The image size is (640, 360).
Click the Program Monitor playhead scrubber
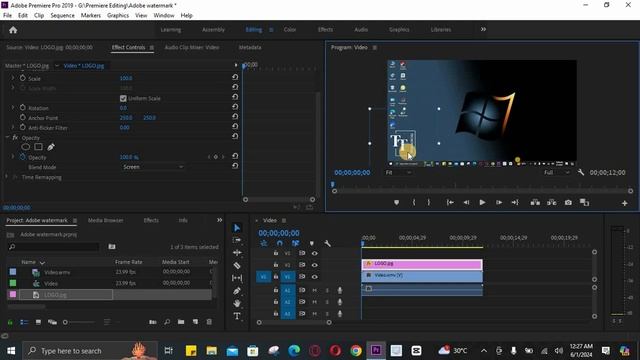[333, 184]
